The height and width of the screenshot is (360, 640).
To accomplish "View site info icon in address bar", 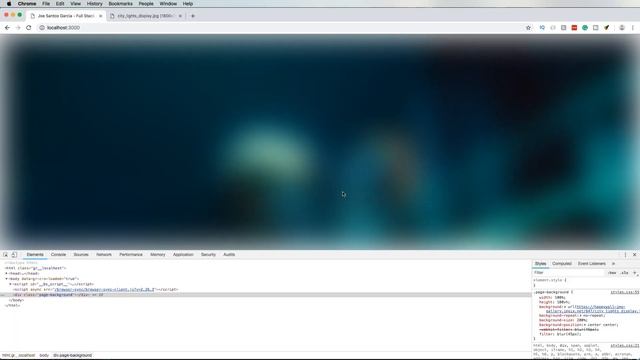I will click(42, 28).
